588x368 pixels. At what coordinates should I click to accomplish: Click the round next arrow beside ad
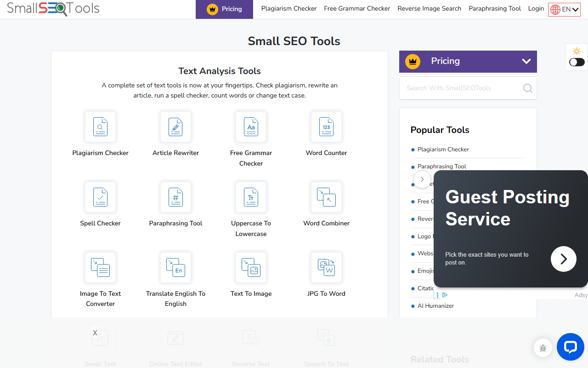tap(422, 179)
